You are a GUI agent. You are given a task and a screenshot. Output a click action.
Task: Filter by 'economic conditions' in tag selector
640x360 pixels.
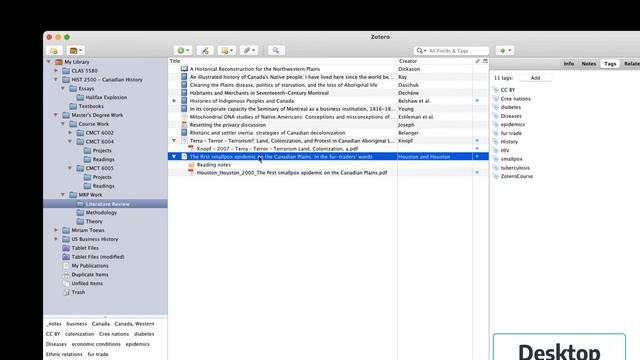click(x=96, y=344)
